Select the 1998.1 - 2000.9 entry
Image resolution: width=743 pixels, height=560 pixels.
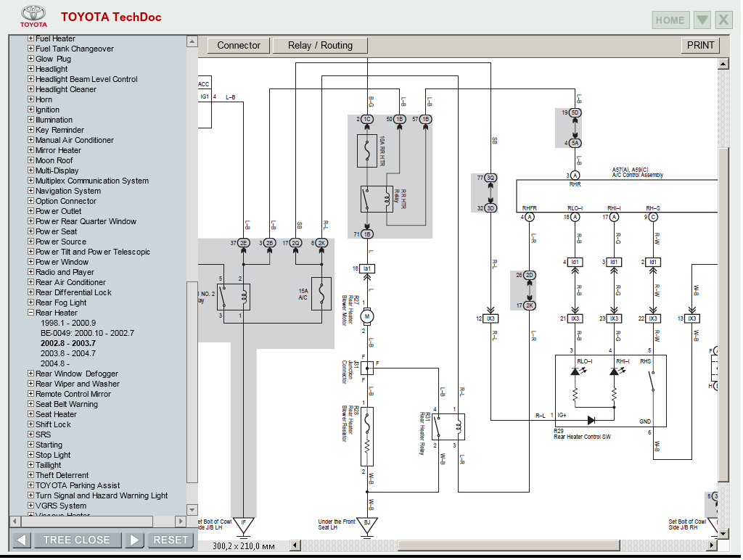pyautogui.click(x=68, y=323)
